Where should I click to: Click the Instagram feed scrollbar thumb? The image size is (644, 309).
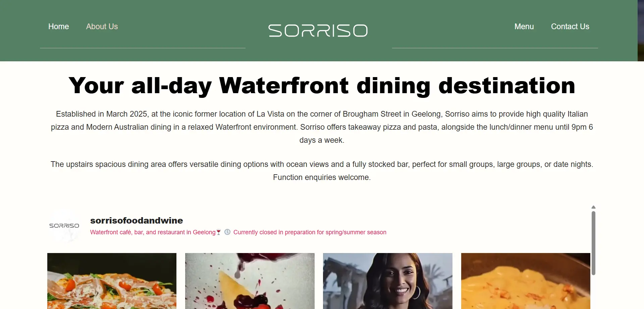coord(593,243)
